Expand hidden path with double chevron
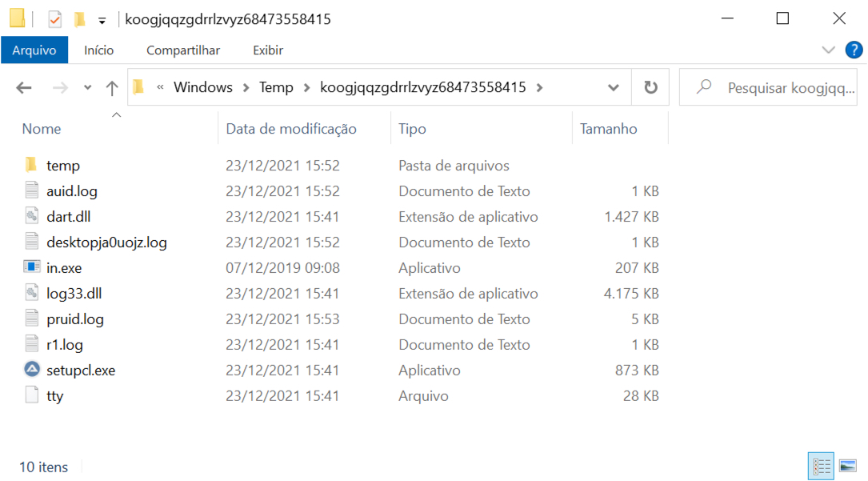 [x=160, y=87]
